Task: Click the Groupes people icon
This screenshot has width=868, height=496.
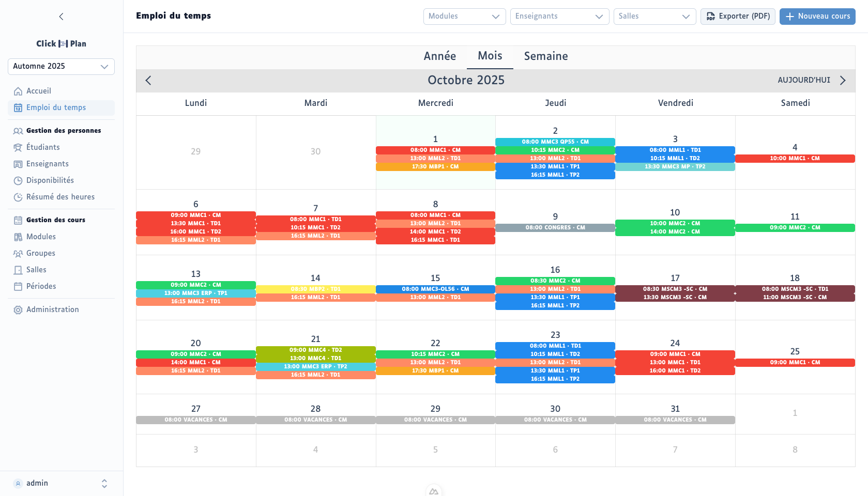Action: tap(18, 254)
